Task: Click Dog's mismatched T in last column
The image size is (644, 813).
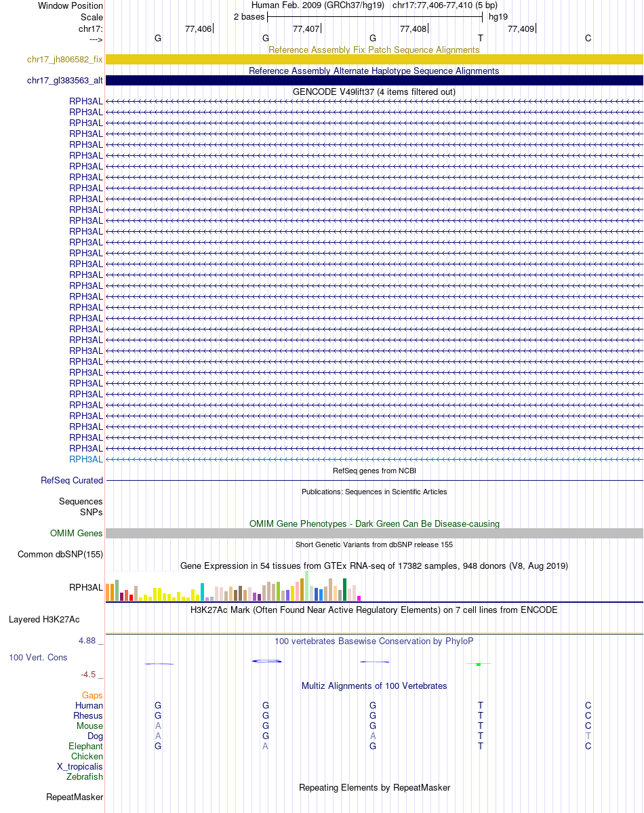Action: (x=588, y=736)
